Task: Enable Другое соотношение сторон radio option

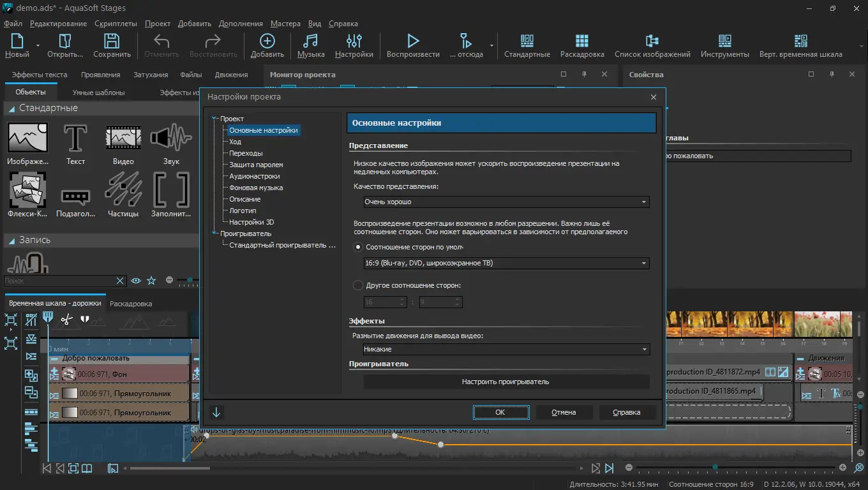Action: 358,285
